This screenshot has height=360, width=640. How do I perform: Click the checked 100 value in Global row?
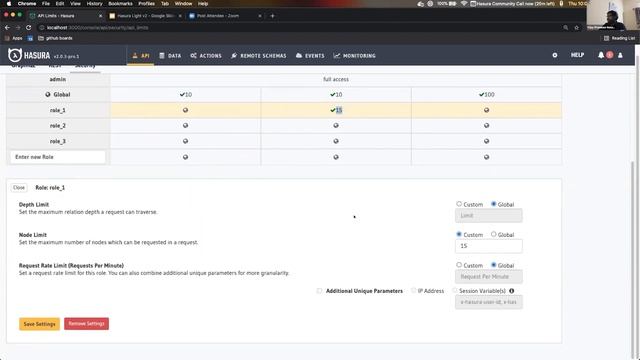click(x=487, y=95)
